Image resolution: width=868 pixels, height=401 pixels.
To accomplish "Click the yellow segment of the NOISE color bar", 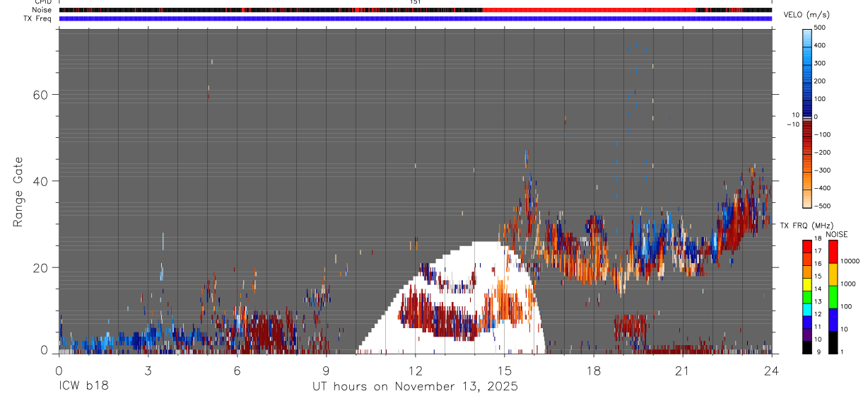I will 832,274.
